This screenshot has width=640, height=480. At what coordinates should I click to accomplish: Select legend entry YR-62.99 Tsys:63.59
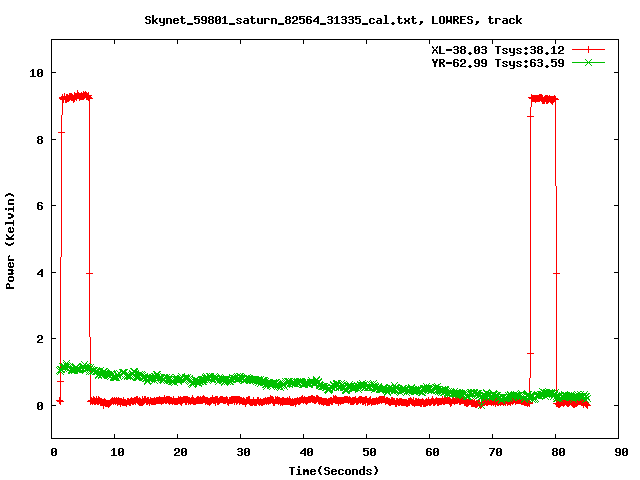pos(498,63)
